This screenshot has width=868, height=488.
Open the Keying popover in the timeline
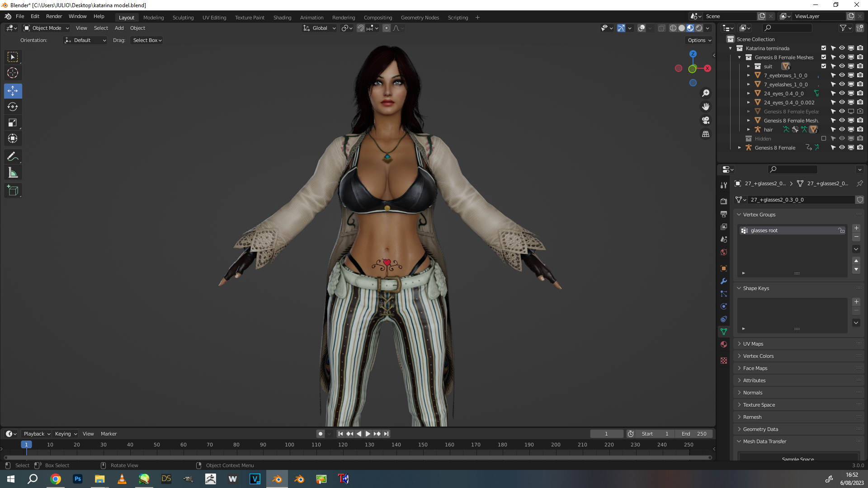66,434
